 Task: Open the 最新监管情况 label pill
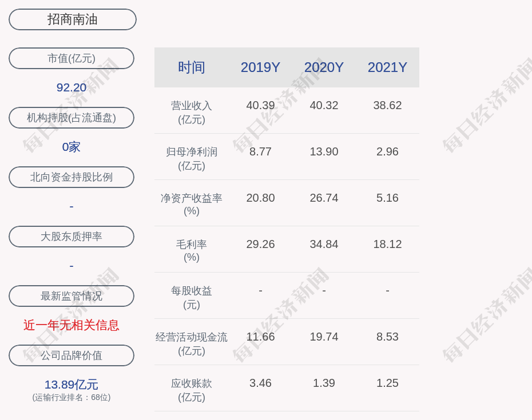pos(72,296)
